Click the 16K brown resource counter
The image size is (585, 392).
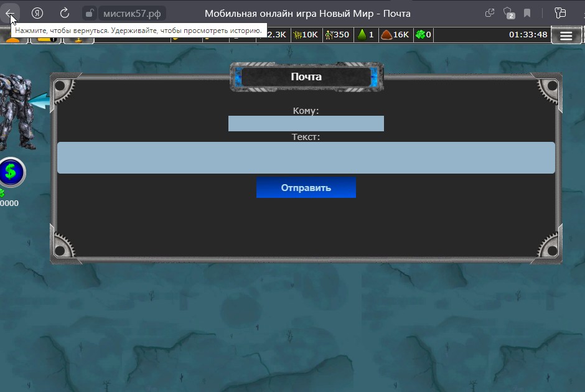pos(395,35)
